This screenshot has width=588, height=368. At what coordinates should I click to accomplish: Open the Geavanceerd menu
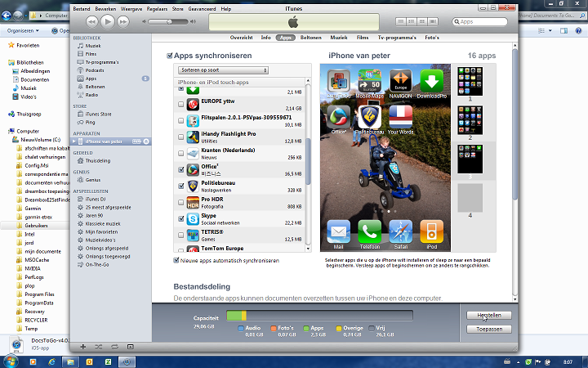click(x=202, y=9)
